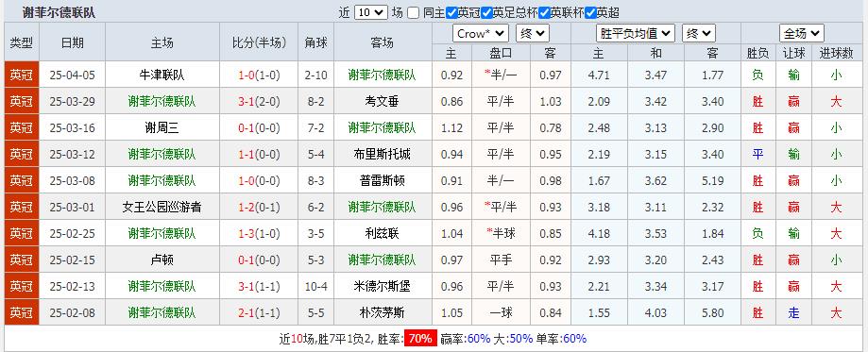Click score 3-1(2-0) against 考文垂
868x352 pixels.
(x=259, y=102)
